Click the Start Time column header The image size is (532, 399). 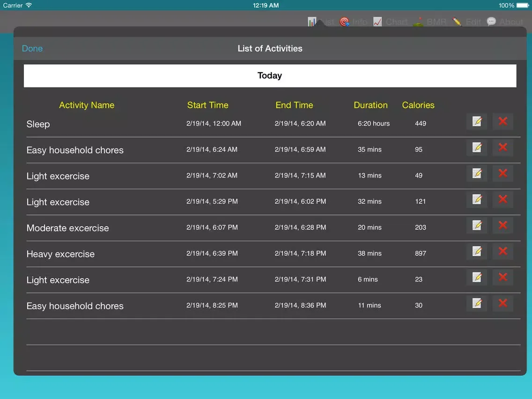[207, 105]
